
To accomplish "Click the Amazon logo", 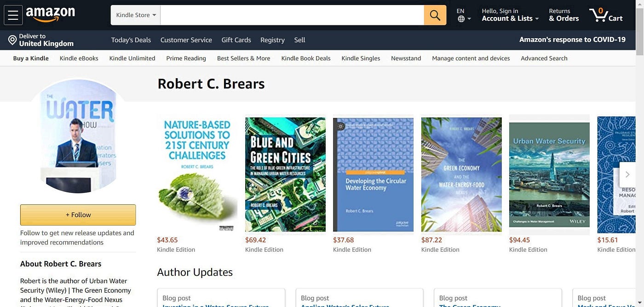I will point(51,14).
